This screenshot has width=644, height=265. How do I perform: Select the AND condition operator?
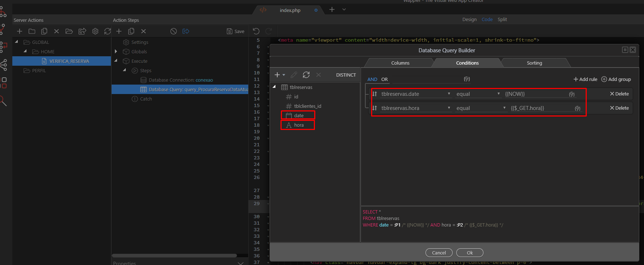pyautogui.click(x=372, y=79)
